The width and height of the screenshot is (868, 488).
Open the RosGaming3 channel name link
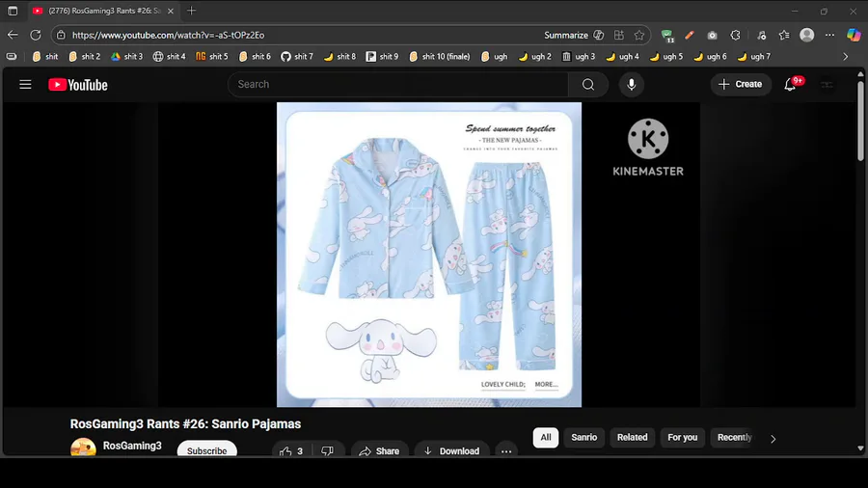point(132,446)
